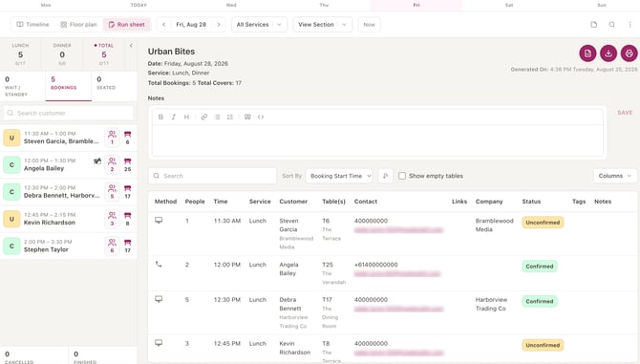640x364 pixels.
Task: Click Angela Bailey's C status badge
Action: tap(11, 165)
